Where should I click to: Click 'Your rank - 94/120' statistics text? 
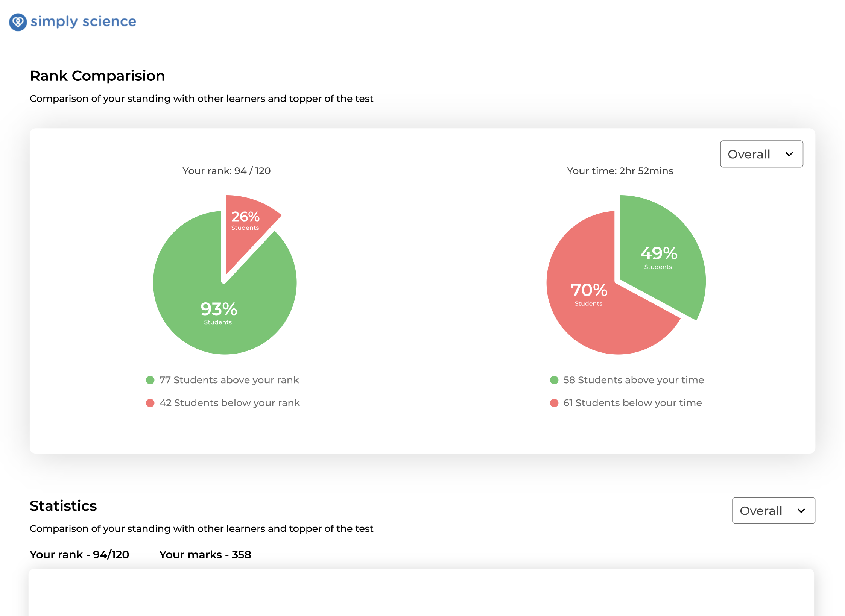(x=79, y=554)
